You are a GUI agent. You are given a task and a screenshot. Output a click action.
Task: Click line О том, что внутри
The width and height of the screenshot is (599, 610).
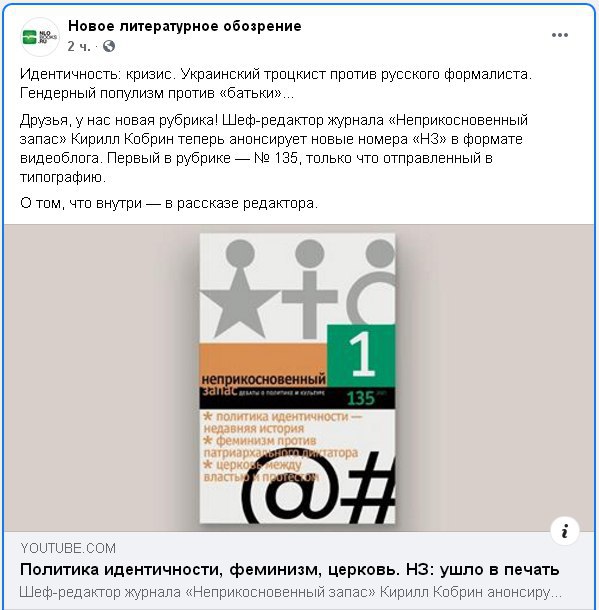(x=169, y=203)
